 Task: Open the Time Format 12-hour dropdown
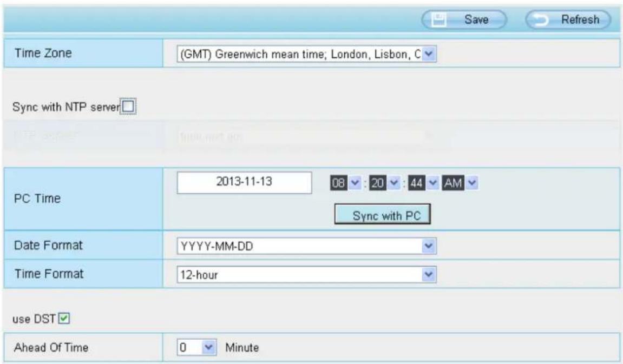(x=306, y=275)
